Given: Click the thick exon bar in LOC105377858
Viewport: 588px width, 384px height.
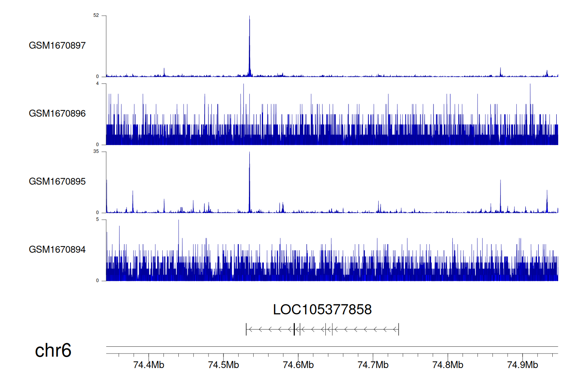Looking at the screenshot, I should tap(294, 330).
